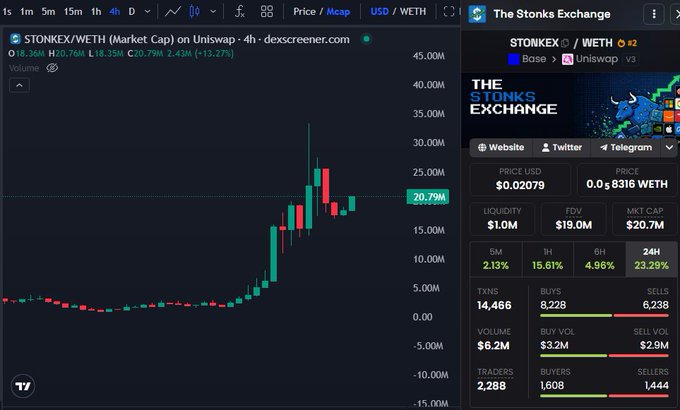Open the Website link button
Image resolution: width=680 pixels, height=410 pixels.
[501, 148]
